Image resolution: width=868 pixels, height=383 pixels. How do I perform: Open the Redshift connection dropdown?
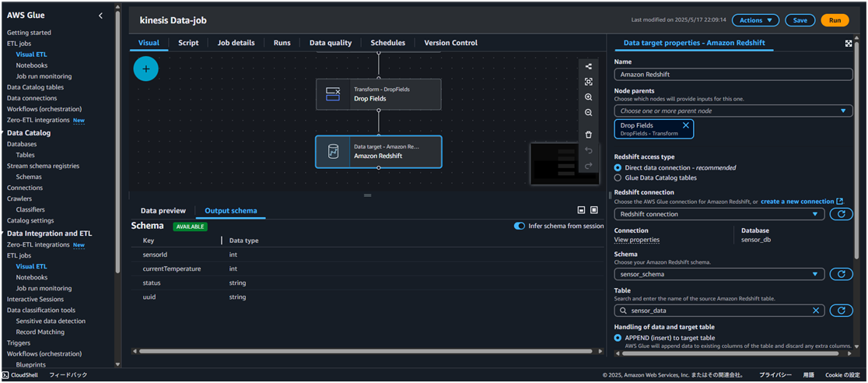(x=719, y=214)
